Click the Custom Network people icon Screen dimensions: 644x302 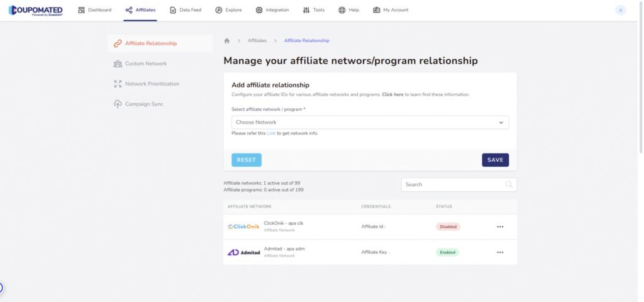(x=118, y=64)
